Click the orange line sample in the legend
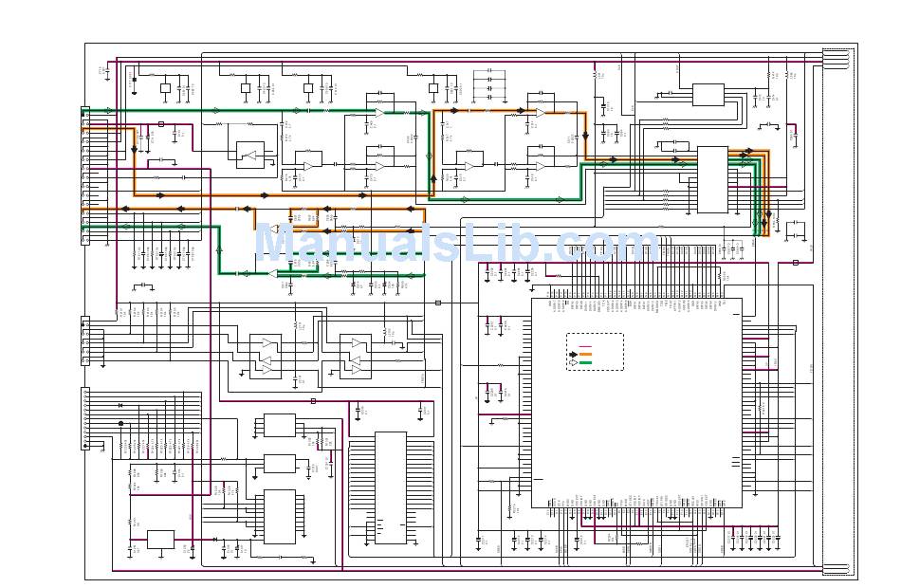901x588 pixels. click(585, 355)
